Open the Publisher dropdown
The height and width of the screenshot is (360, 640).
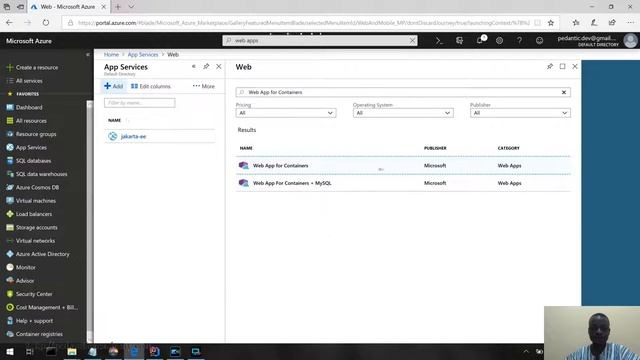520,113
